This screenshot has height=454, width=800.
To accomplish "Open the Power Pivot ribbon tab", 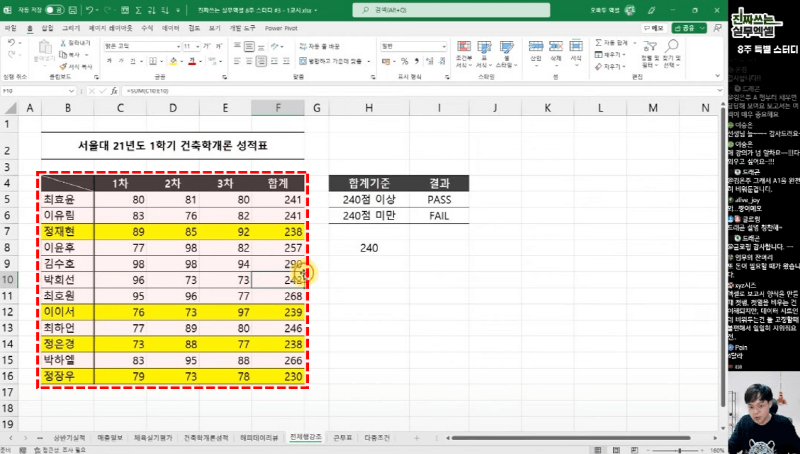I will pyautogui.click(x=281, y=28).
